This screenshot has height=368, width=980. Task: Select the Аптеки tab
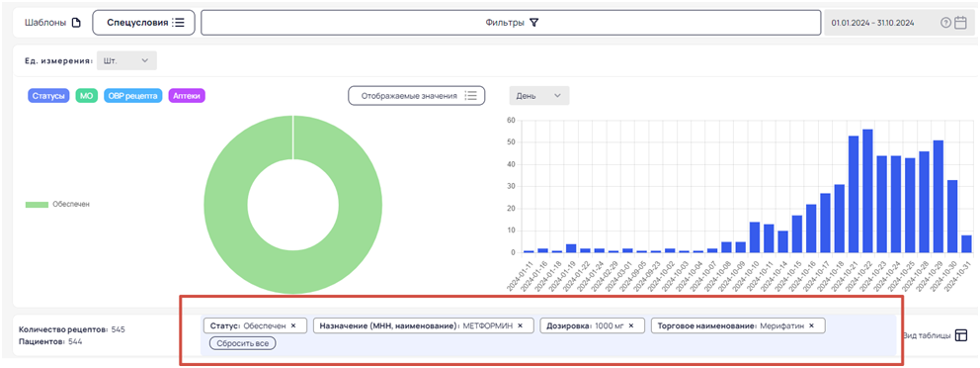click(x=187, y=96)
